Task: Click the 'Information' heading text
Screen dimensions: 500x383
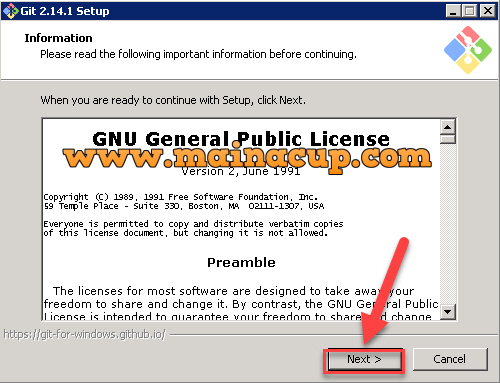Action: (58, 38)
